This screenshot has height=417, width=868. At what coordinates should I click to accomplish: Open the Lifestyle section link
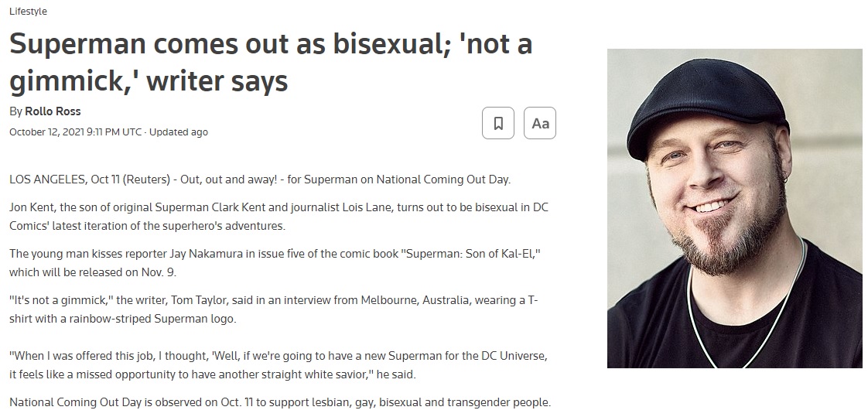click(x=28, y=11)
